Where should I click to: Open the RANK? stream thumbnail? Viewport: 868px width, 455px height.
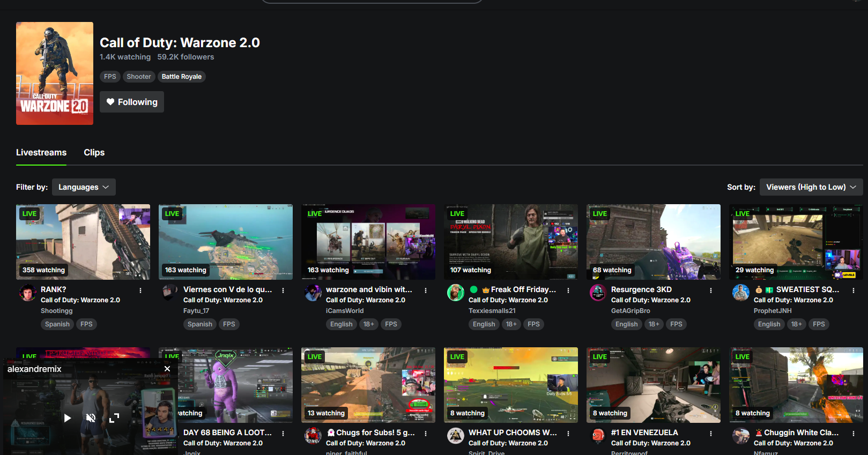(x=83, y=242)
